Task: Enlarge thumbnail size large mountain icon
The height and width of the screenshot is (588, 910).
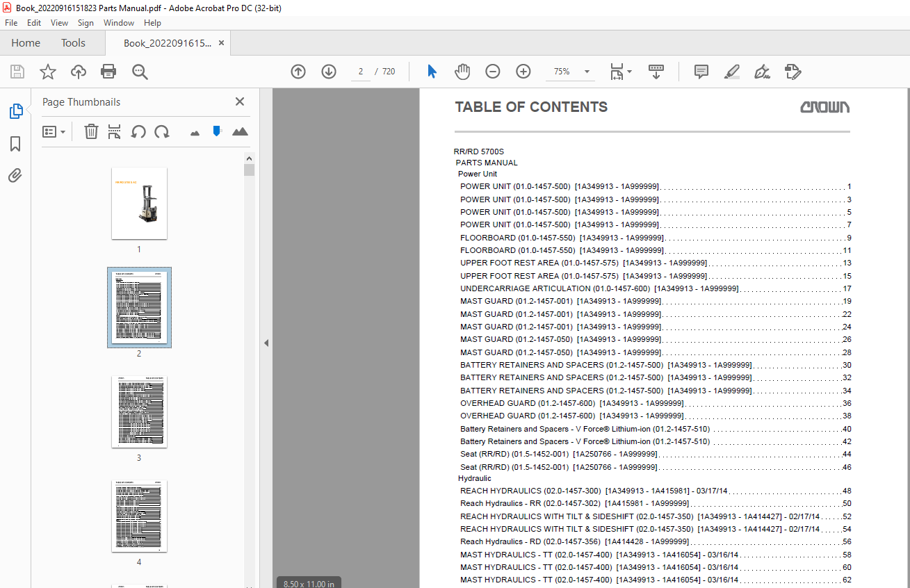Action: [240, 131]
